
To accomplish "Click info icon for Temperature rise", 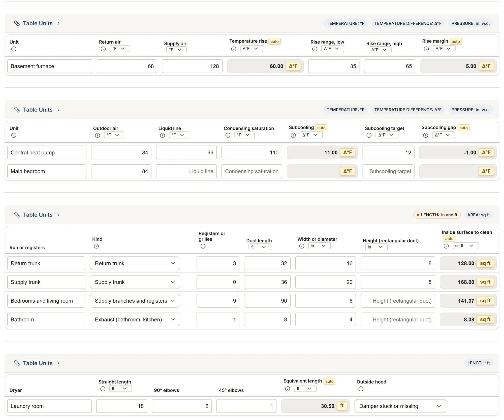I will [x=234, y=49].
